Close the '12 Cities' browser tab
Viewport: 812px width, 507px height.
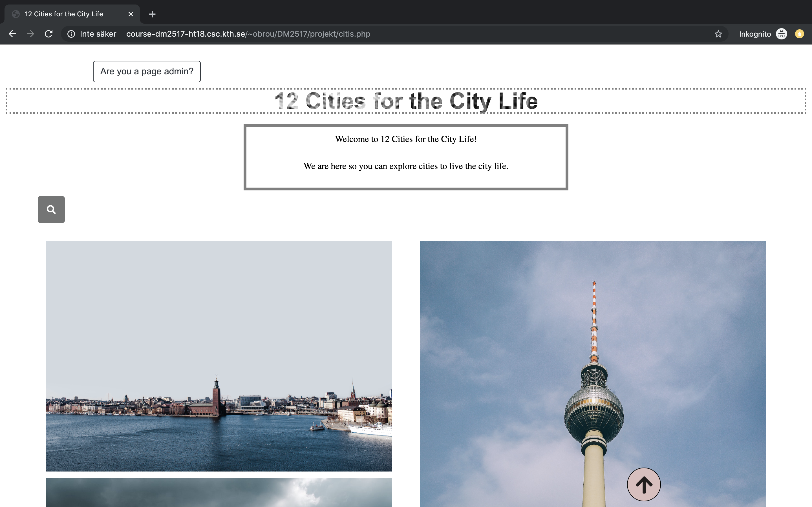tap(131, 14)
